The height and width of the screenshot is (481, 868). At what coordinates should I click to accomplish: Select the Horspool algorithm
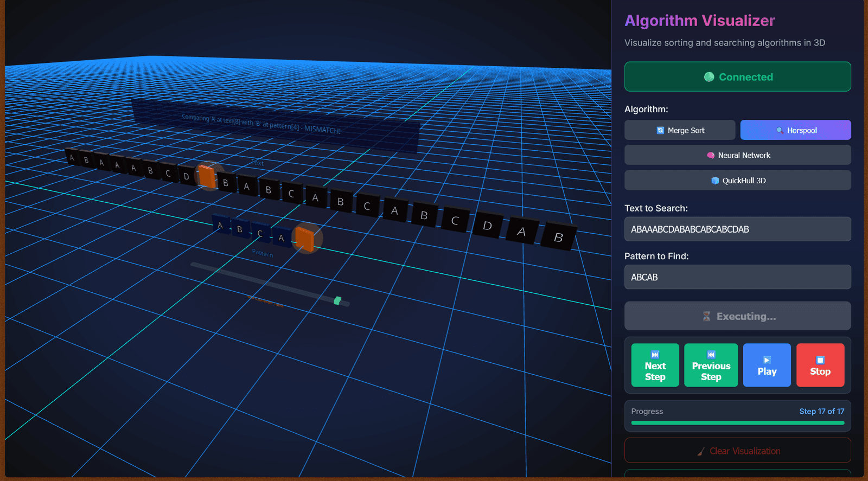795,130
